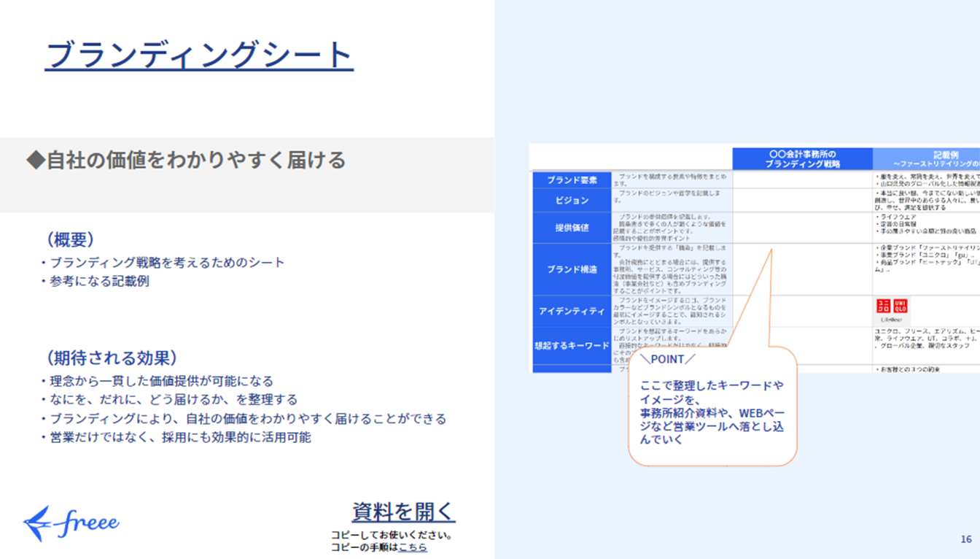The width and height of the screenshot is (980, 559).
Task: Click the 記載例 column header
Action: [x=927, y=159]
